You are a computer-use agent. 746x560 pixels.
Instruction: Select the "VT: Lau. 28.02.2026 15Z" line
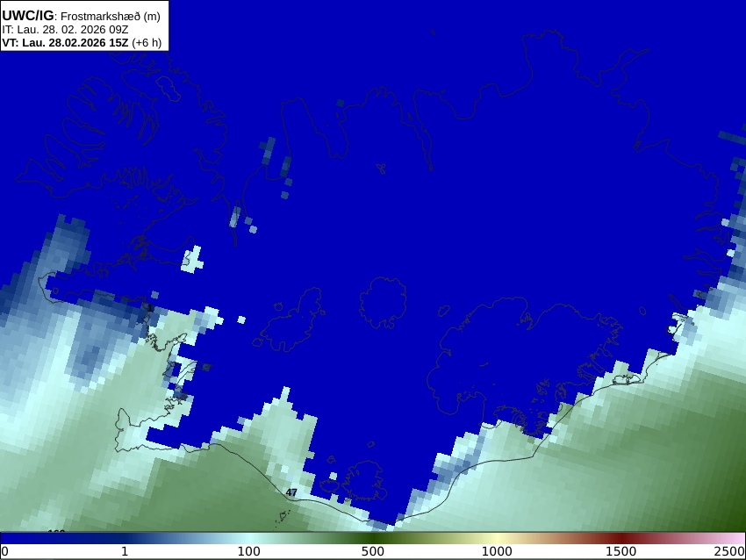tap(65, 43)
